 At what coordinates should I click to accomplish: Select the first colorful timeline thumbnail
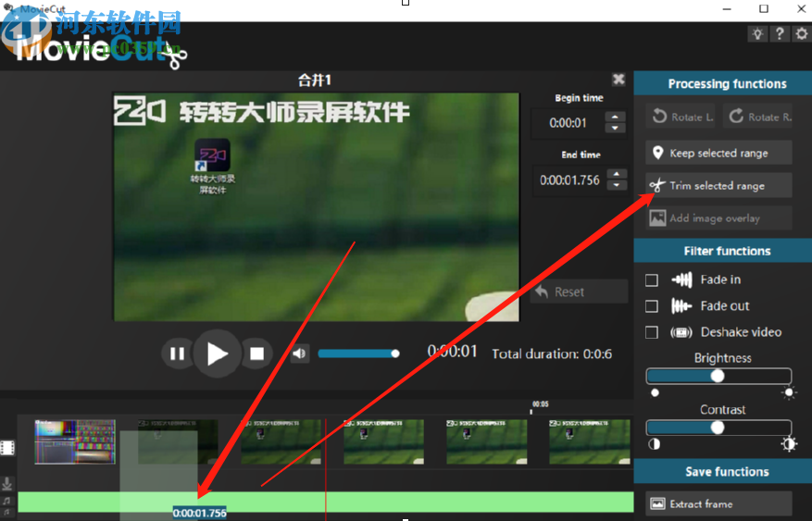click(x=75, y=441)
